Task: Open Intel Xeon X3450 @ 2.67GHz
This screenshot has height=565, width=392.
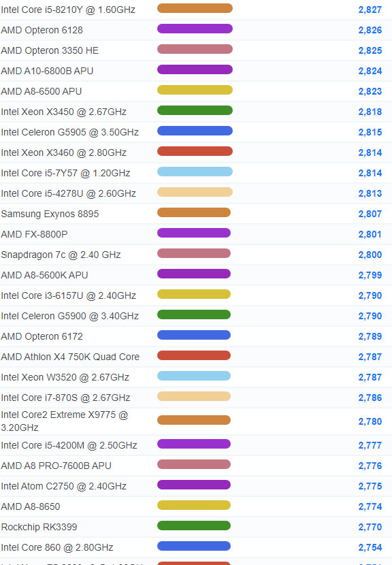Action: point(64,112)
